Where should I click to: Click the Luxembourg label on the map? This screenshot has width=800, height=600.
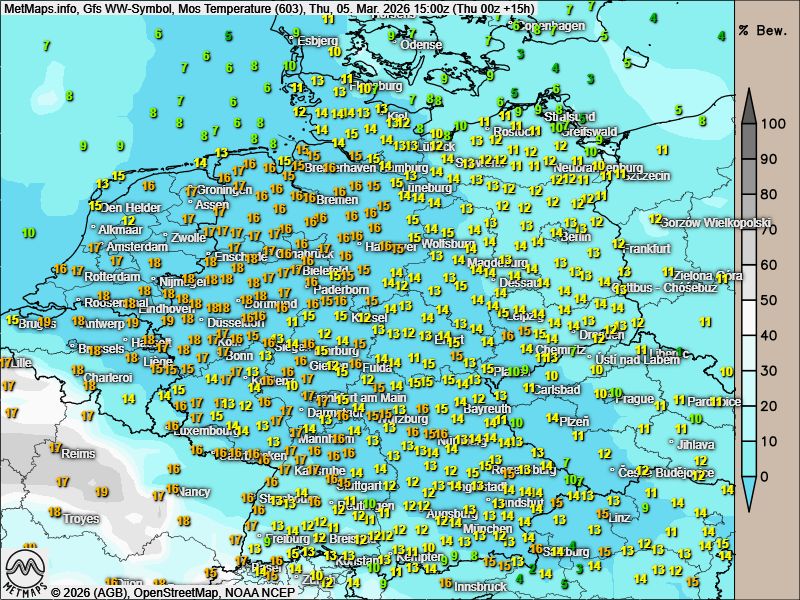pos(203,431)
